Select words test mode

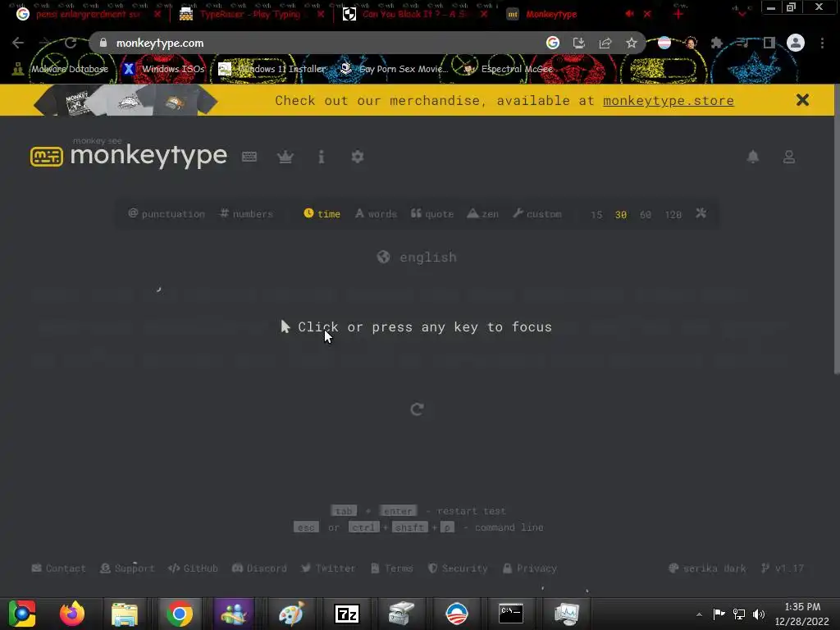click(376, 214)
